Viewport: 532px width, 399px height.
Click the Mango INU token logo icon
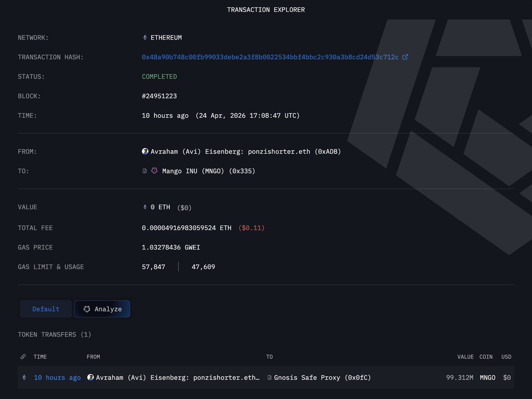point(154,171)
